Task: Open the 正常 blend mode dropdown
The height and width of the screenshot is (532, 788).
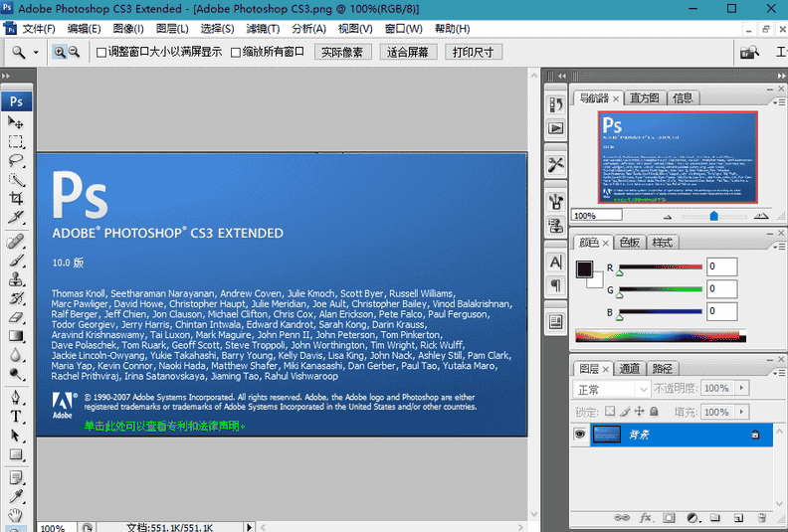Action: 613,389
